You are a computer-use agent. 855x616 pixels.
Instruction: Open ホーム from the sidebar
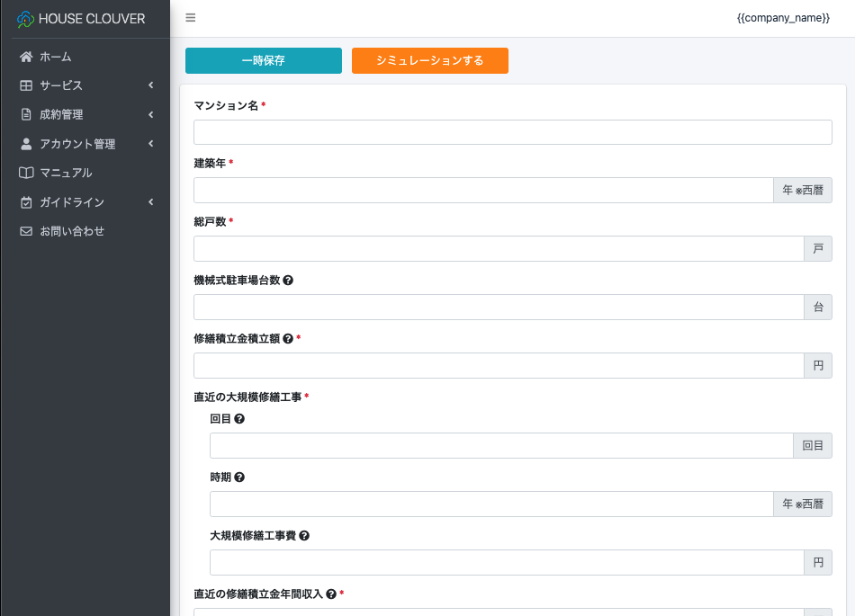55,57
